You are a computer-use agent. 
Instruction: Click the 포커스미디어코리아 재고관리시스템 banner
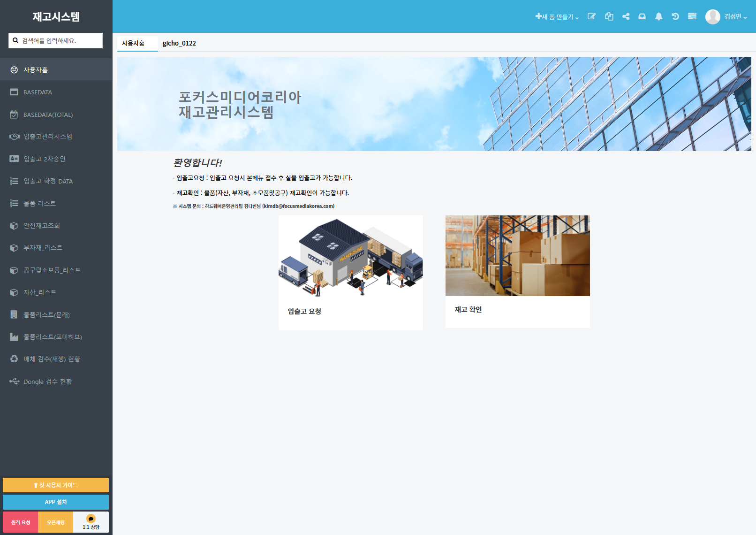434,104
